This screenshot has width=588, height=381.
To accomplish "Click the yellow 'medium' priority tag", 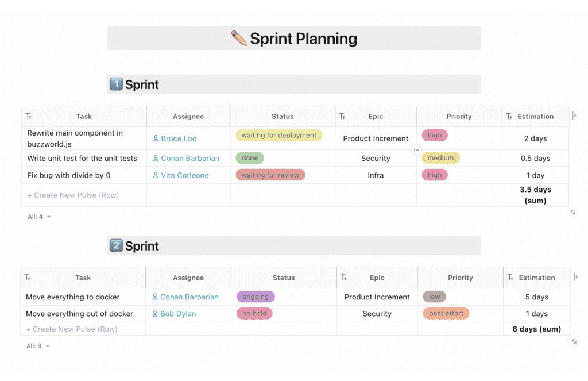I will tap(441, 158).
